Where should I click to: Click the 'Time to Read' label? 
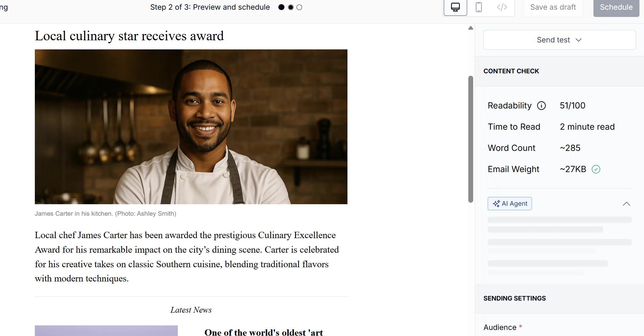(514, 127)
